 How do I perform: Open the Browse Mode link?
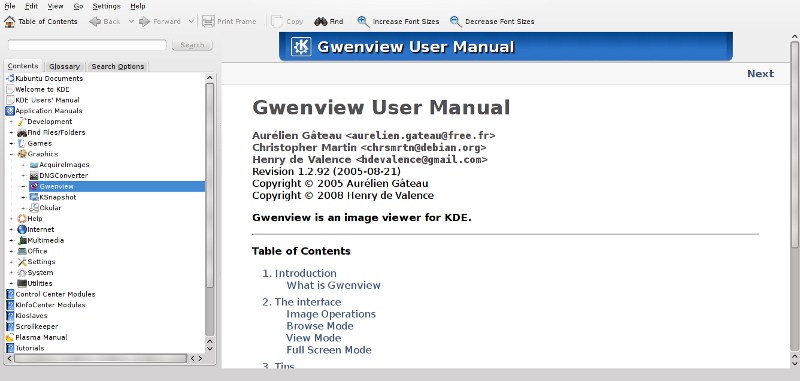pyautogui.click(x=319, y=326)
